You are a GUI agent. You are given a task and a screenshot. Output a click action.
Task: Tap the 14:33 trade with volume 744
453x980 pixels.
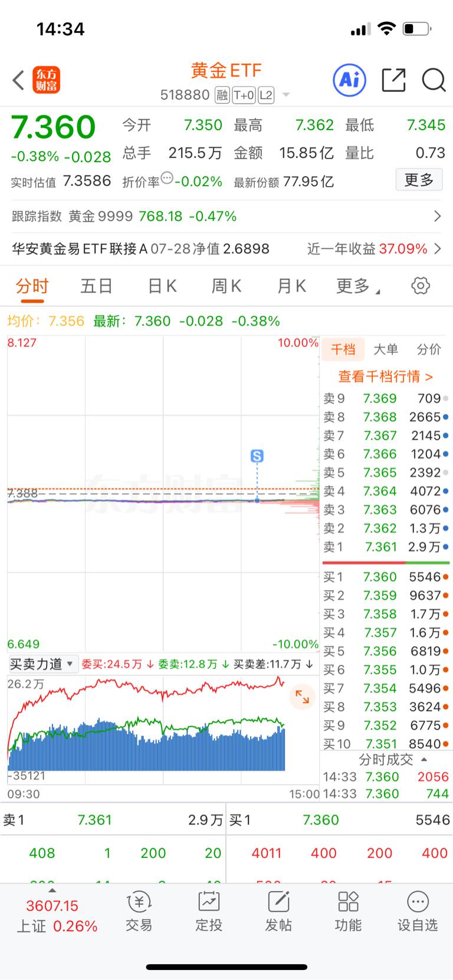click(x=386, y=794)
